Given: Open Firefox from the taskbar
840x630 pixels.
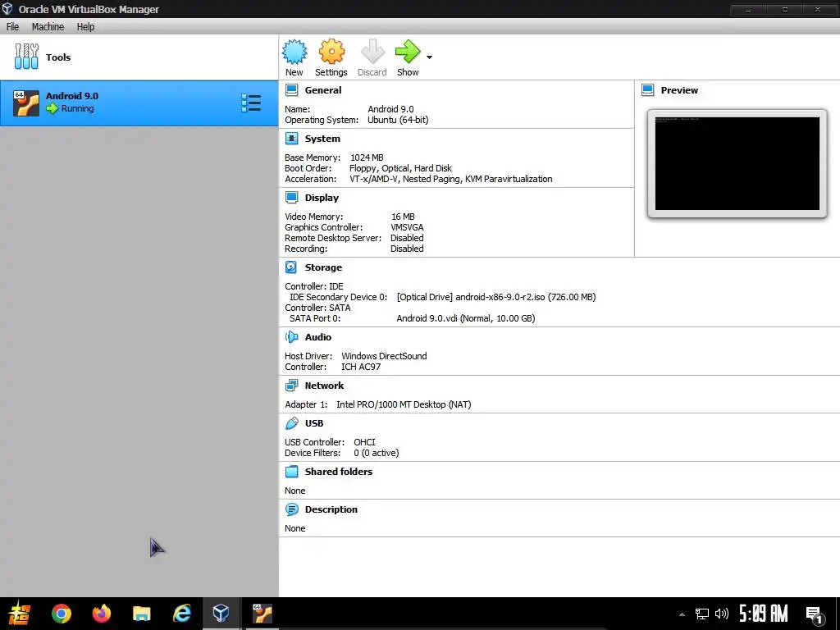Looking at the screenshot, I should click(x=101, y=614).
